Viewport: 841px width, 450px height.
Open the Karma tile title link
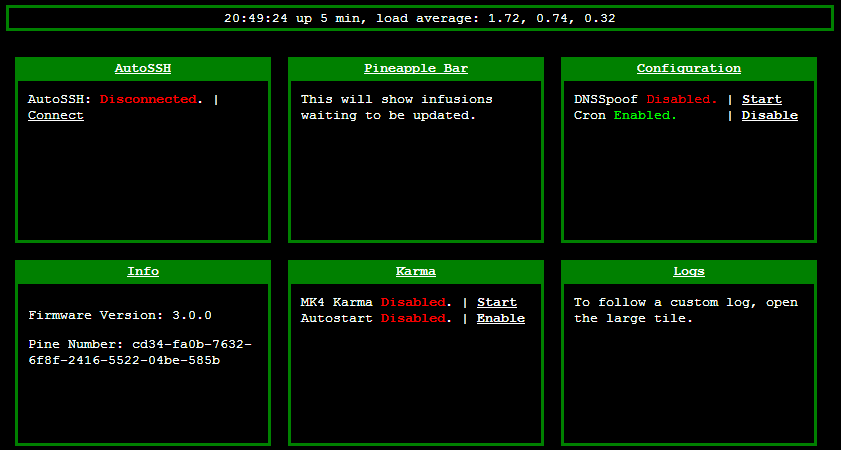click(x=416, y=271)
